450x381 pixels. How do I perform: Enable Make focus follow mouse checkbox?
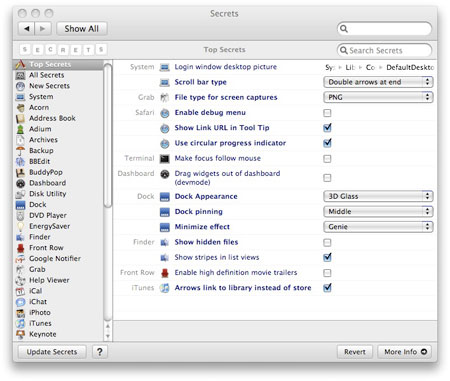click(327, 159)
